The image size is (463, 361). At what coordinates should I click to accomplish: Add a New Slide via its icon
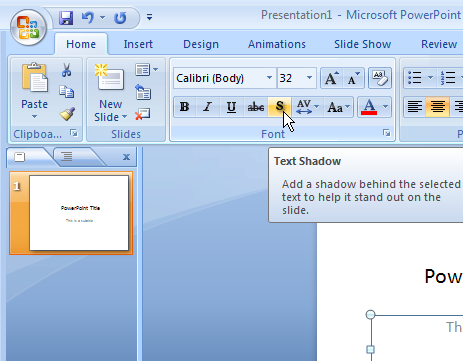tap(109, 77)
